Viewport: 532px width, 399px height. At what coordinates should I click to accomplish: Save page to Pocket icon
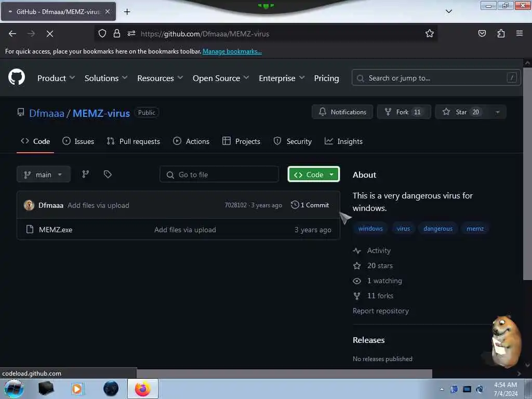tap(482, 34)
